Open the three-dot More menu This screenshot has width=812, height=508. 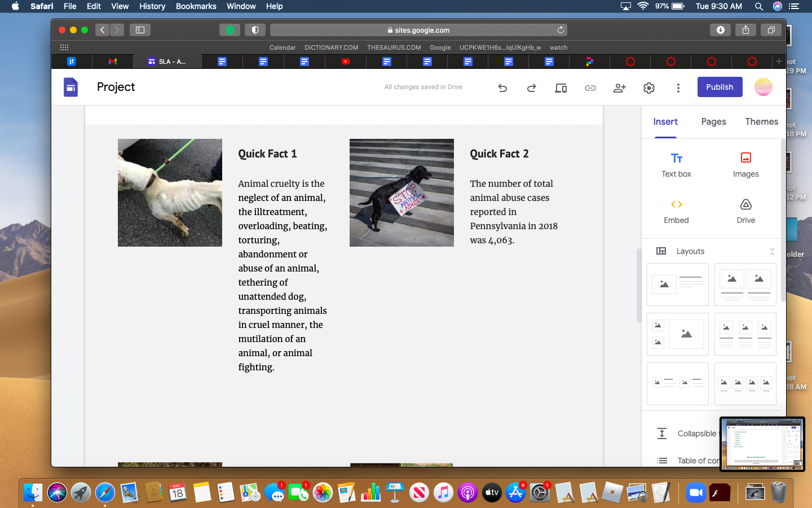click(678, 87)
